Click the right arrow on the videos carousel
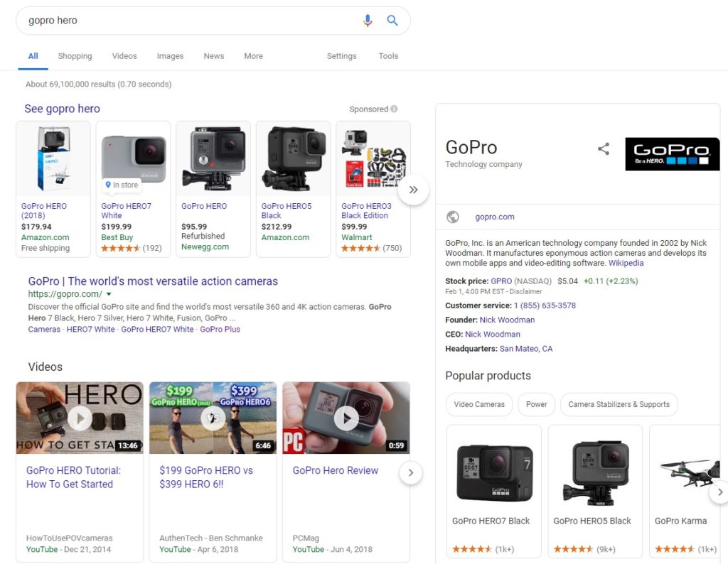 point(411,472)
